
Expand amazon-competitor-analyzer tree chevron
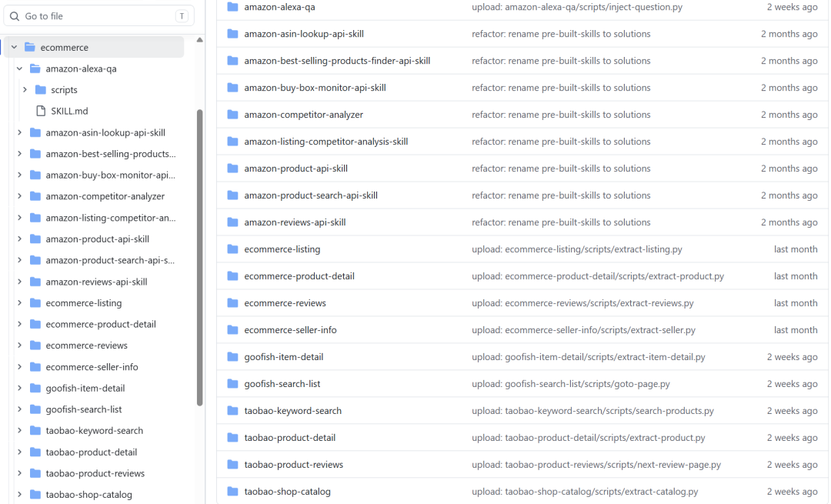click(19, 196)
